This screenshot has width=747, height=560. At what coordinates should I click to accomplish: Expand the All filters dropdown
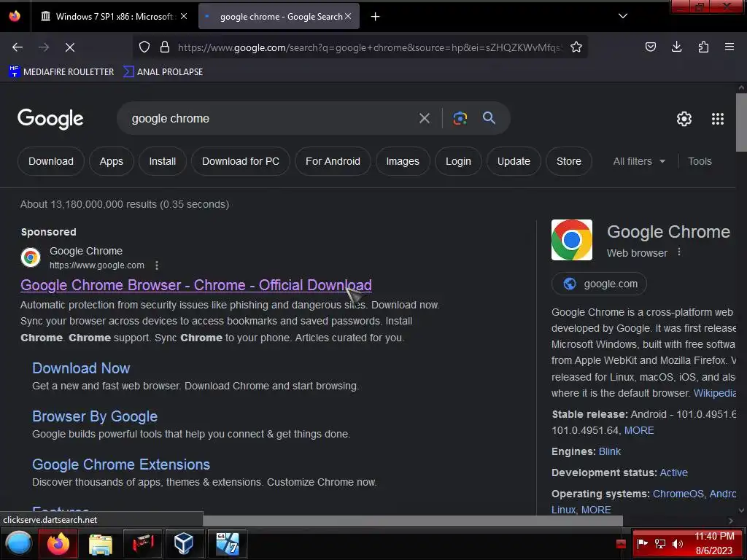(x=639, y=161)
